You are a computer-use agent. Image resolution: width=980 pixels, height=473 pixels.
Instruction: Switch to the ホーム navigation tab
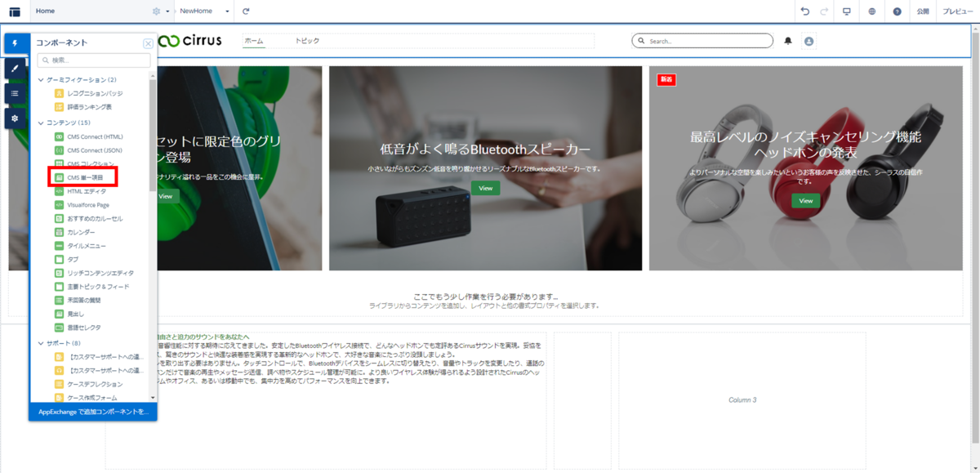(x=254, y=41)
